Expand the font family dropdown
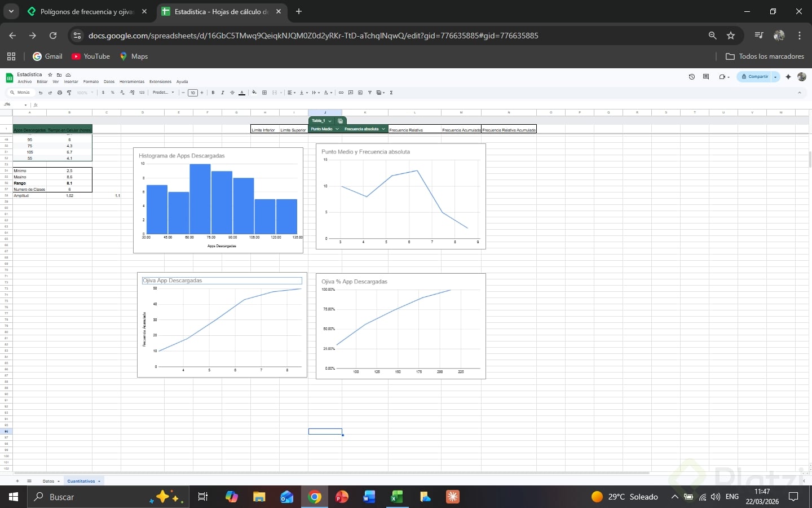 (x=164, y=93)
